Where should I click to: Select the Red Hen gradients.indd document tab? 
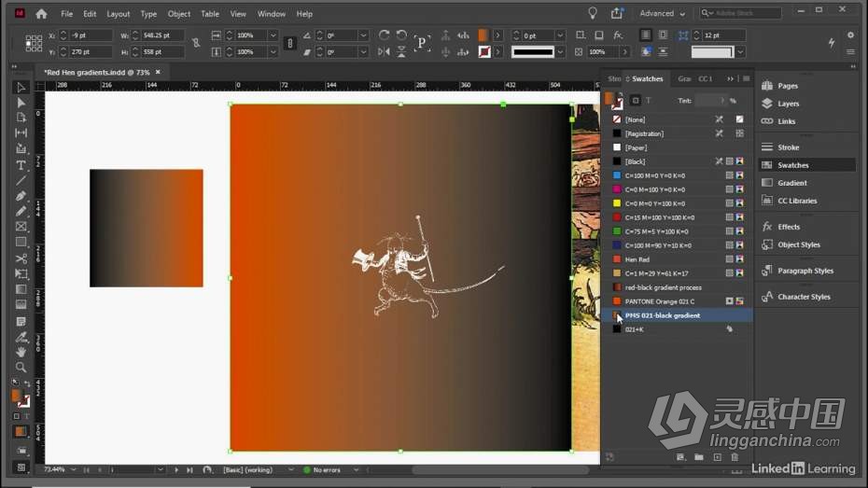pyautogui.click(x=97, y=72)
